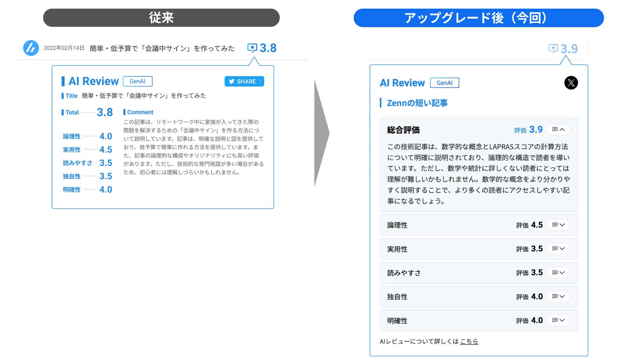
Task: Click the Total 3.8 score value
Action: [x=105, y=112]
